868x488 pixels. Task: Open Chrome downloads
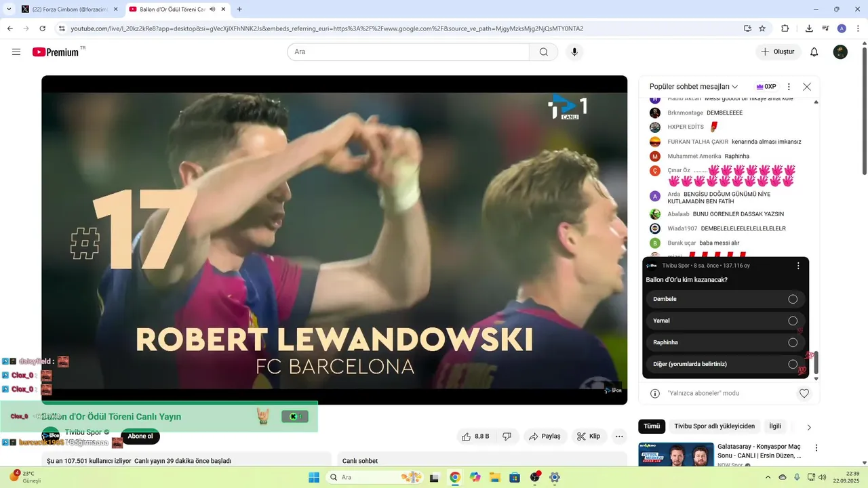pyautogui.click(x=809, y=28)
